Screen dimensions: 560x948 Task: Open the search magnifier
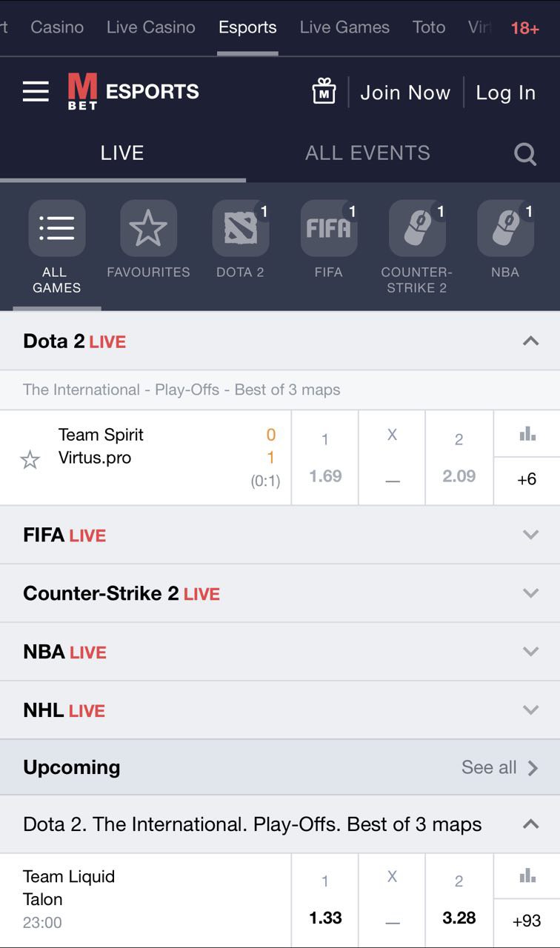525,154
